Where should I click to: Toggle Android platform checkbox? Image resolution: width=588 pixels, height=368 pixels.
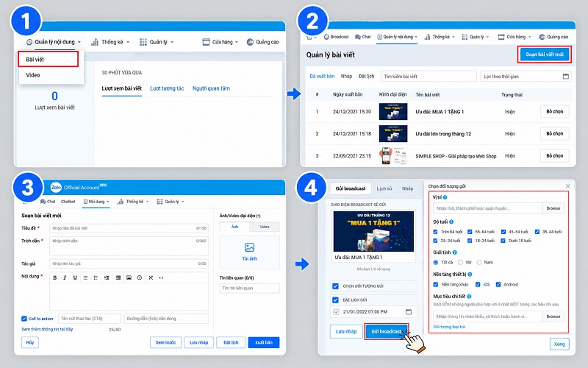(498, 284)
